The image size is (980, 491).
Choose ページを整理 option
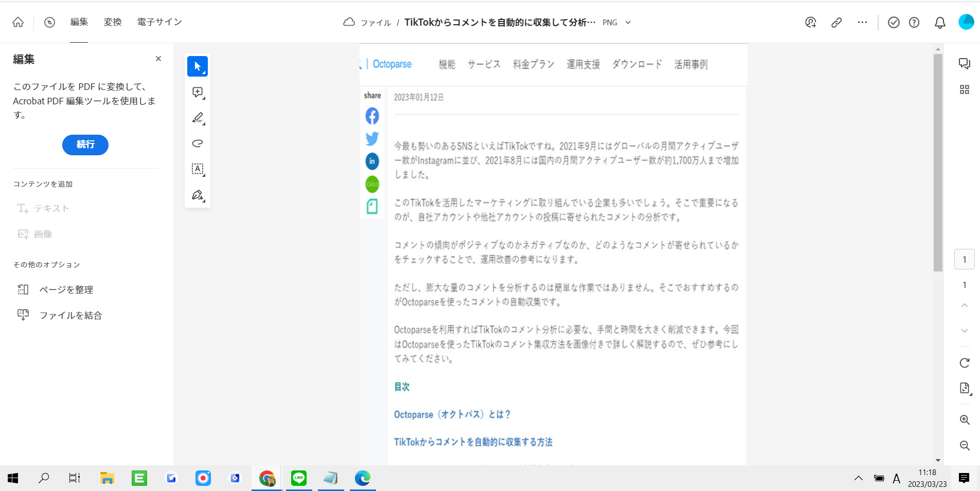click(x=55, y=289)
